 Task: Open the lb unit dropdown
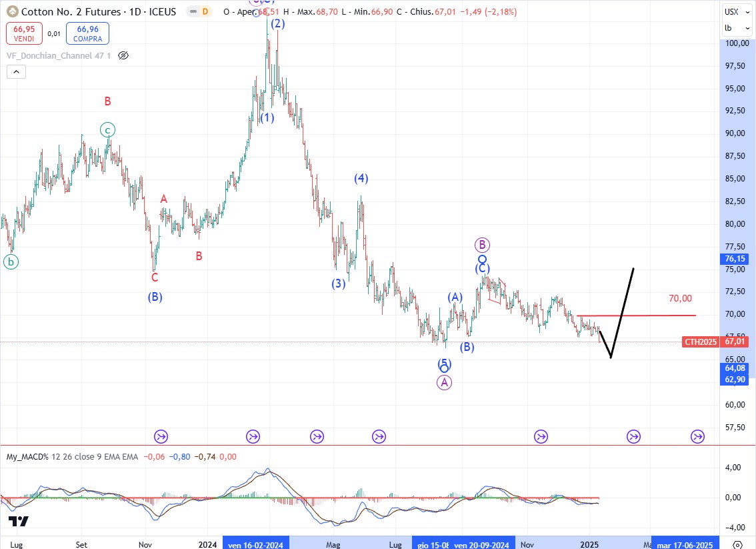[x=737, y=28]
